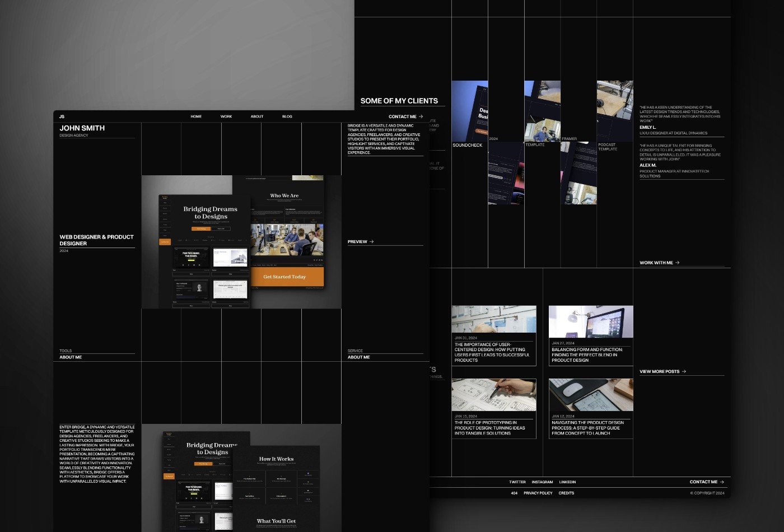Click the prototyping blog post image
Image resolution: width=784 pixels, height=532 pixels.
[493, 395]
